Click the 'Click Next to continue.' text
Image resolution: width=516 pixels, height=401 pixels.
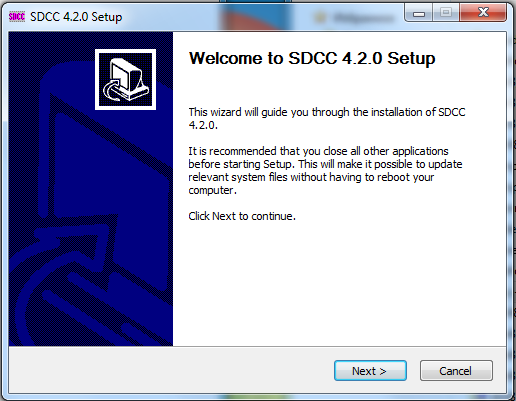click(242, 216)
